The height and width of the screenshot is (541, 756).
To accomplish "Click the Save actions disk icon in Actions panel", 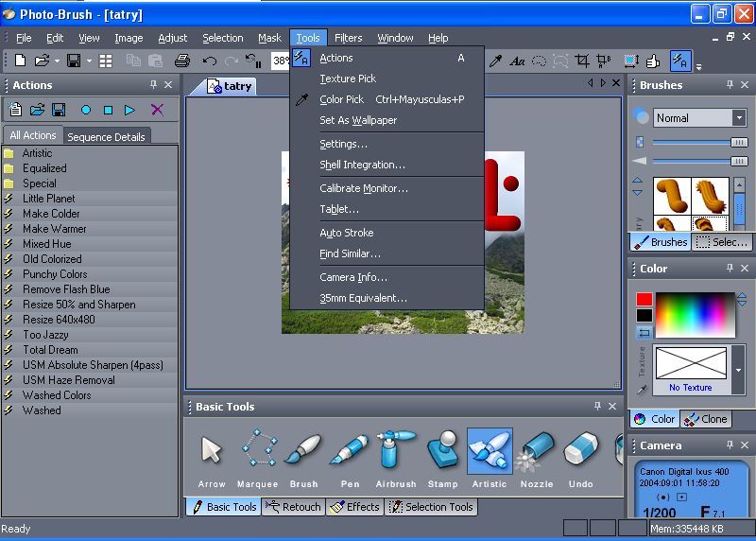I will [59, 110].
